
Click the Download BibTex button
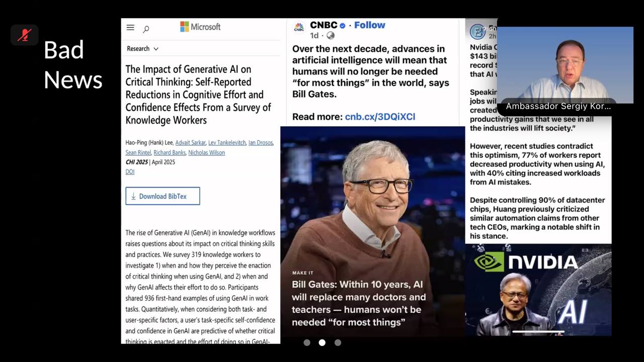163,196
